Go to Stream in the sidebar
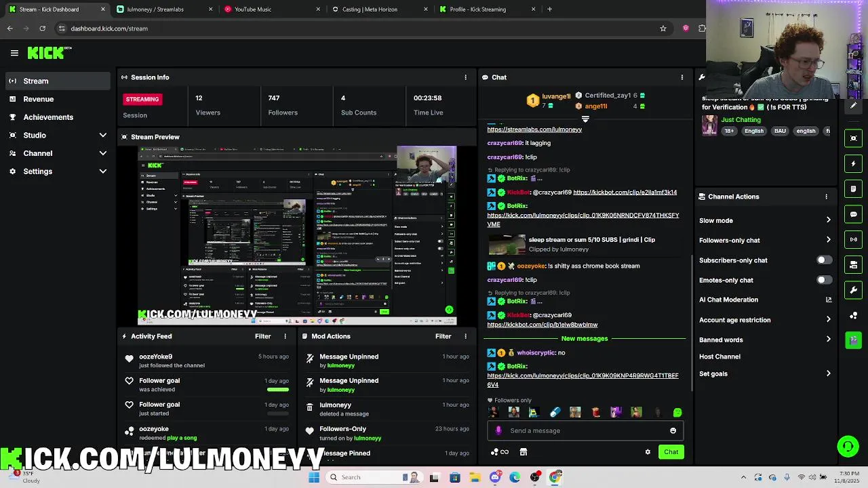The height and width of the screenshot is (488, 868). [x=58, y=81]
